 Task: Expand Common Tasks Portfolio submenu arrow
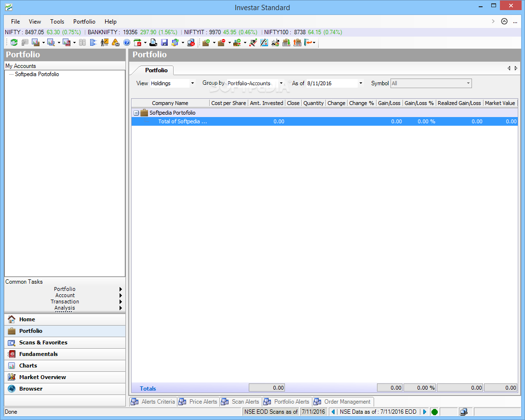pyautogui.click(x=121, y=289)
